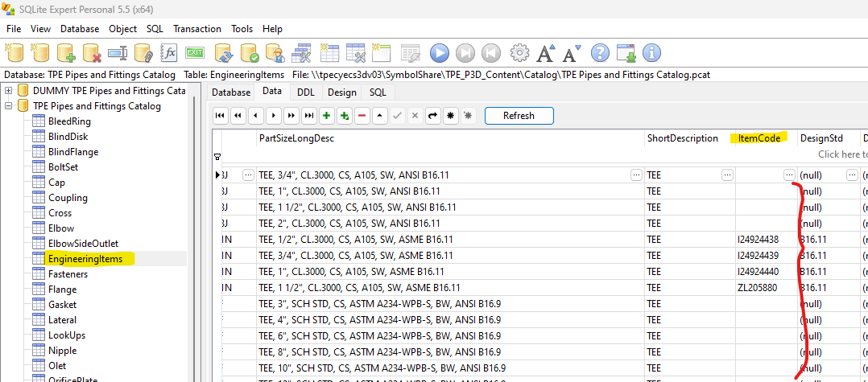Open the File menu
Screen dimensions: 868x382
pyautogui.click(x=14, y=29)
